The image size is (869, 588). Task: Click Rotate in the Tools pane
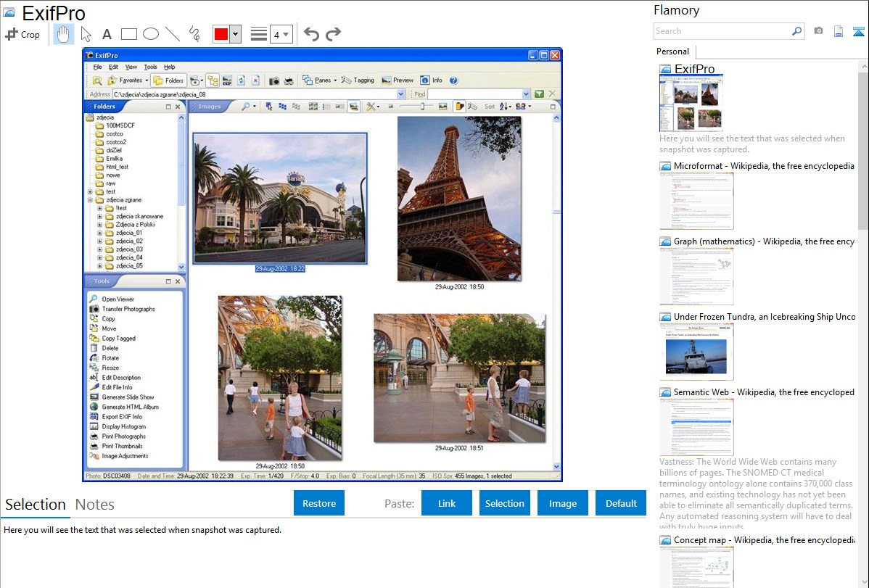click(110, 358)
